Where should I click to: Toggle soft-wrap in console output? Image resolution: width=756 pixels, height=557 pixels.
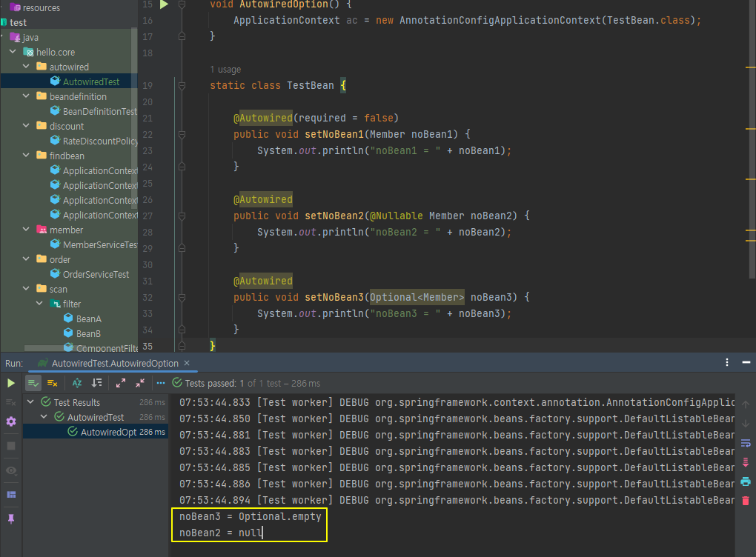click(746, 443)
